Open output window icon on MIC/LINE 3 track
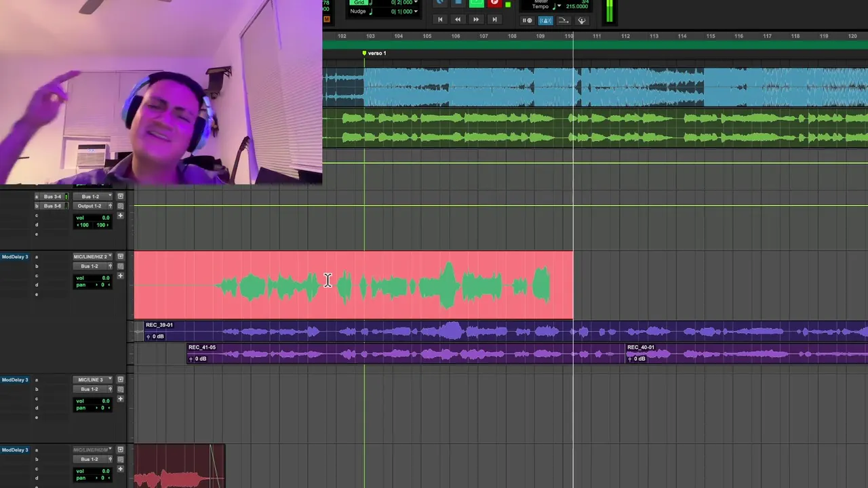The height and width of the screenshot is (488, 868). tap(110, 389)
